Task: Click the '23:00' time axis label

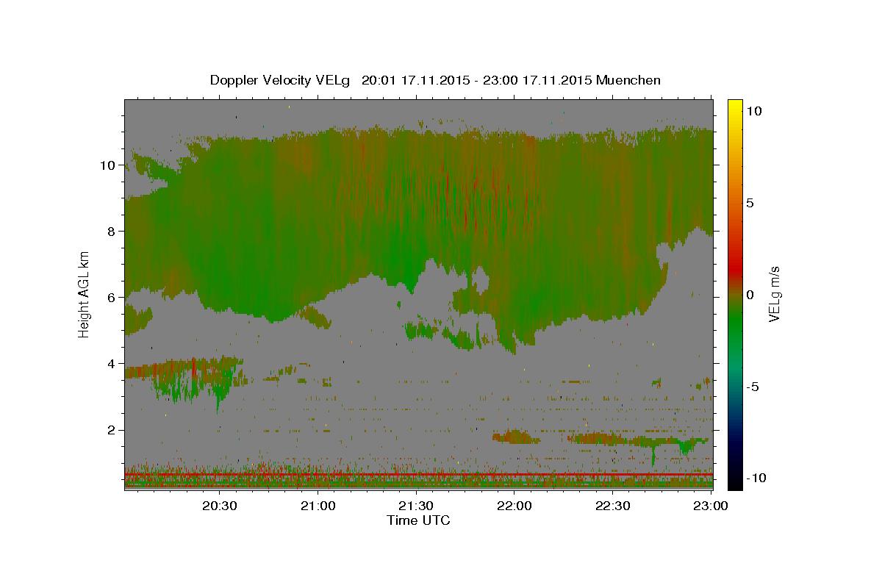Action: coord(711,506)
